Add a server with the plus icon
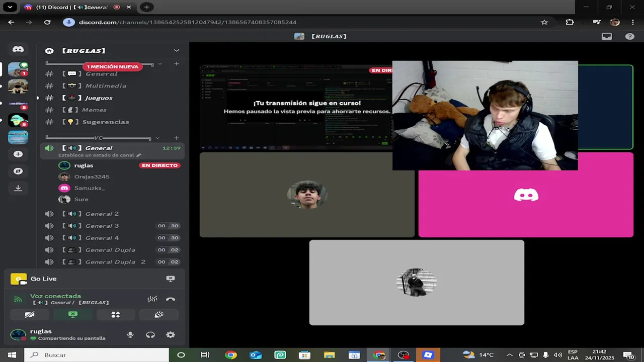Viewport: 644px width, 362px height. [18, 154]
